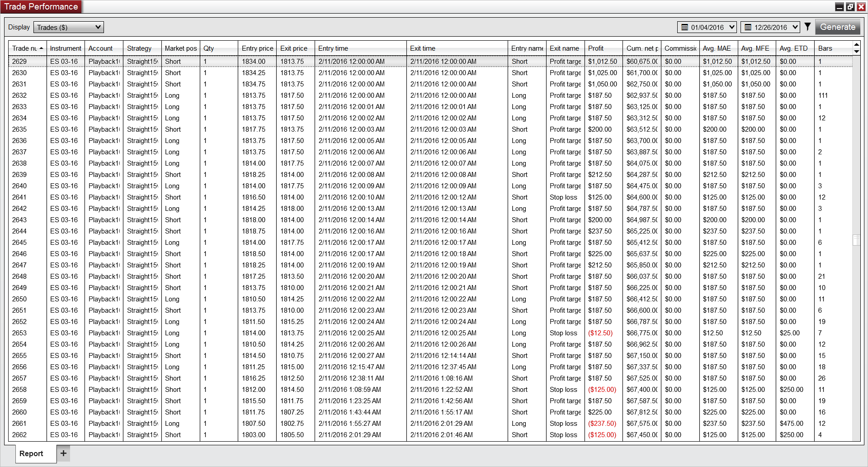Click cumulative profit $67,812.50 cell
Image resolution: width=868 pixels, height=467 pixels.
642,412
